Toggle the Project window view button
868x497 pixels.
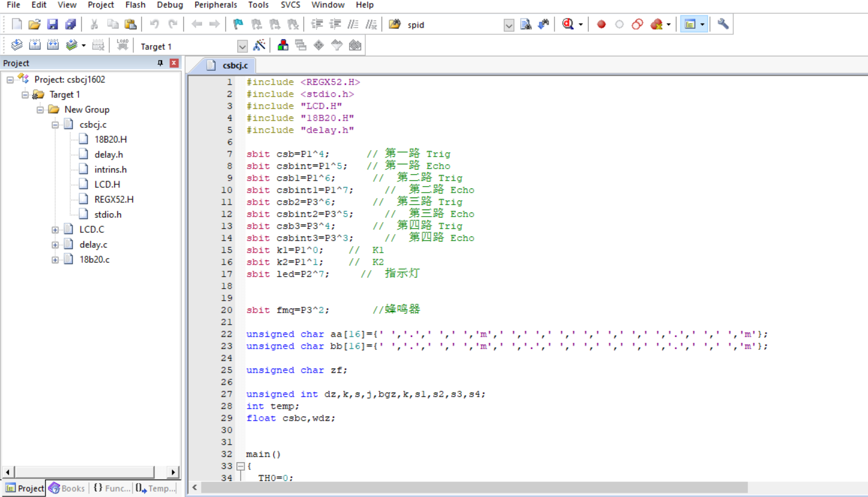coord(690,24)
